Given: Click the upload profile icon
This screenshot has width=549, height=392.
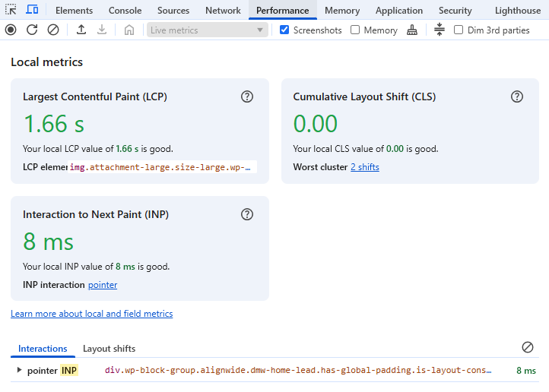Looking at the screenshot, I should 81,30.
